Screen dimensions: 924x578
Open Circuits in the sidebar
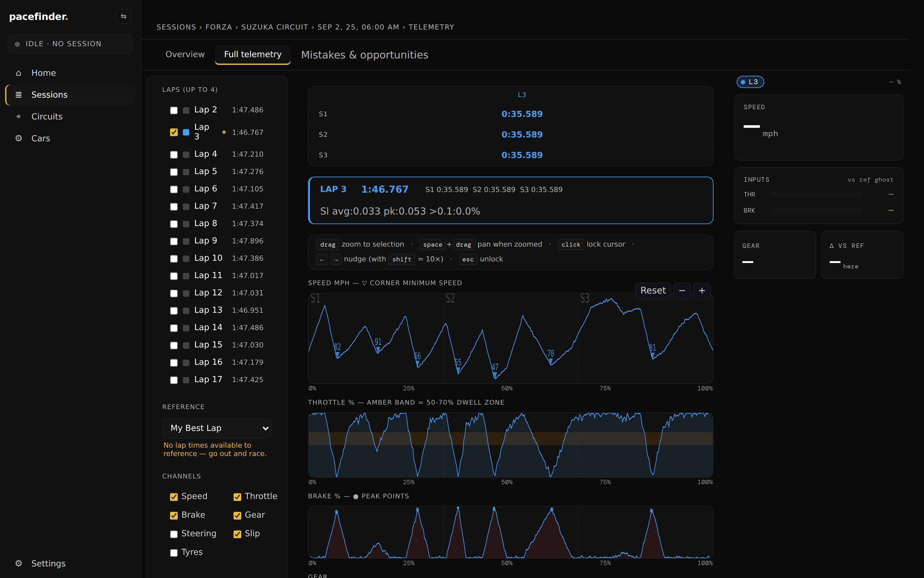(70, 116)
